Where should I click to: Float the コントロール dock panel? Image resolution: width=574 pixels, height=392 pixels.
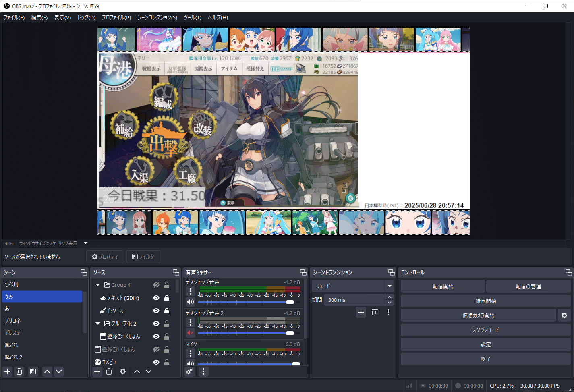(568, 272)
